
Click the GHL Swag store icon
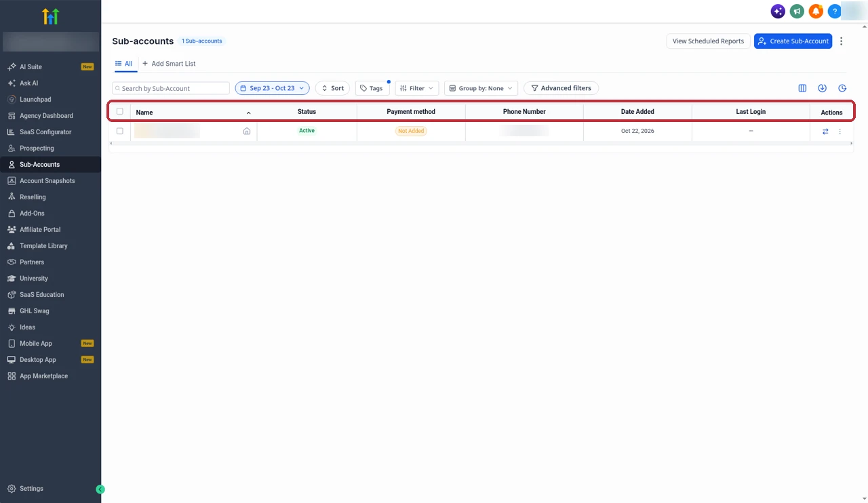pyautogui.click(x=12, y=311)
